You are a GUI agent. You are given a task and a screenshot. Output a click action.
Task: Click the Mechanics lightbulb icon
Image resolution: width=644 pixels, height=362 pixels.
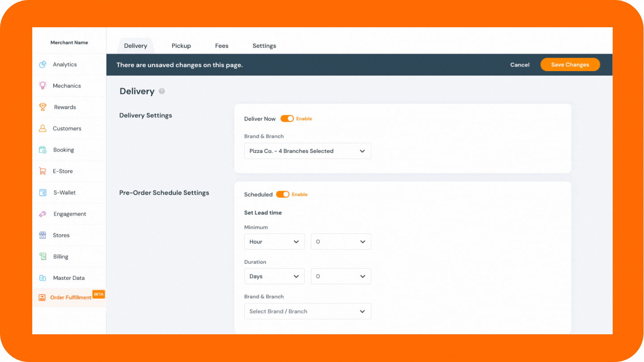click(x=42, y=85)
